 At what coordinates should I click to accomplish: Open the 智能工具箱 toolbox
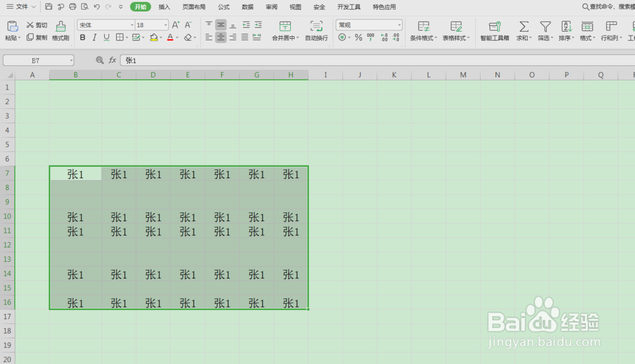click(x=495, y=30)
